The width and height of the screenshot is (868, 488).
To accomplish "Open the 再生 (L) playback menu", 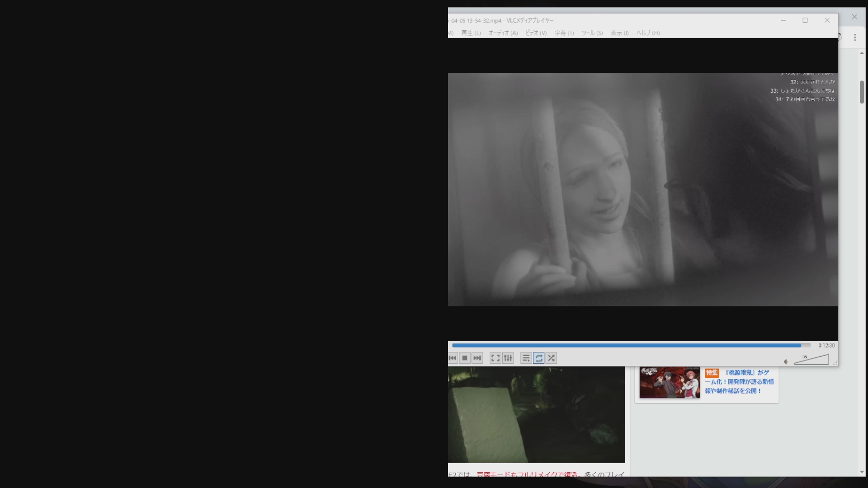I will (471, 33).
